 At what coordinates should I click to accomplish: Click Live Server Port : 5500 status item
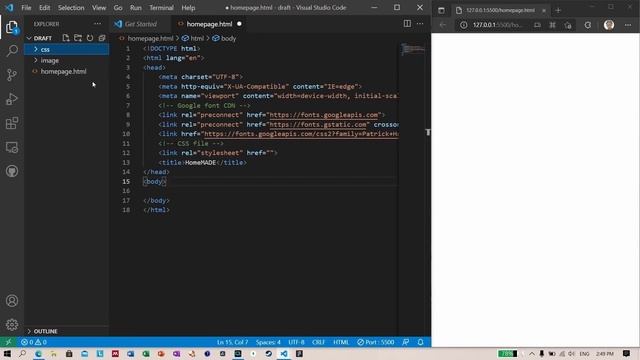376,342
